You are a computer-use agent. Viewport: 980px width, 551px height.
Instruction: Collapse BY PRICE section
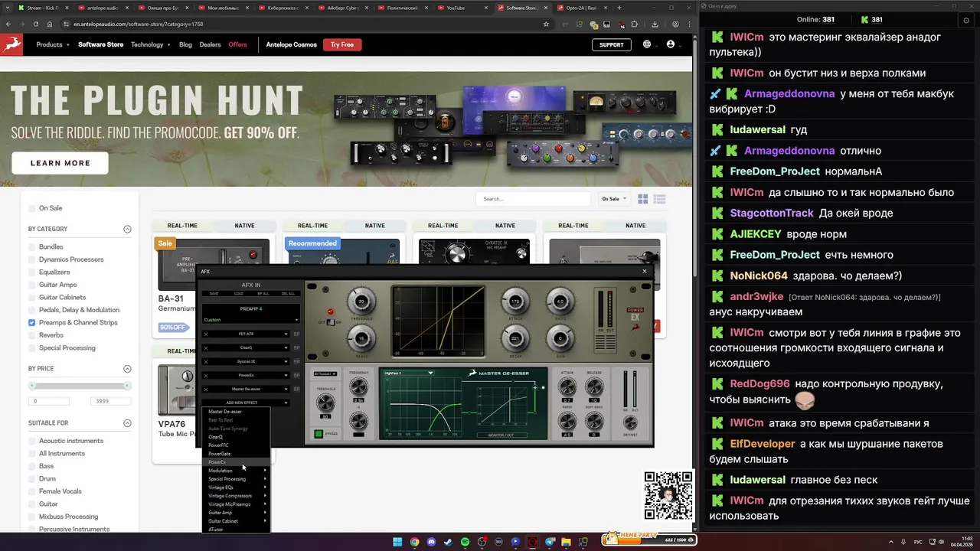127,369
